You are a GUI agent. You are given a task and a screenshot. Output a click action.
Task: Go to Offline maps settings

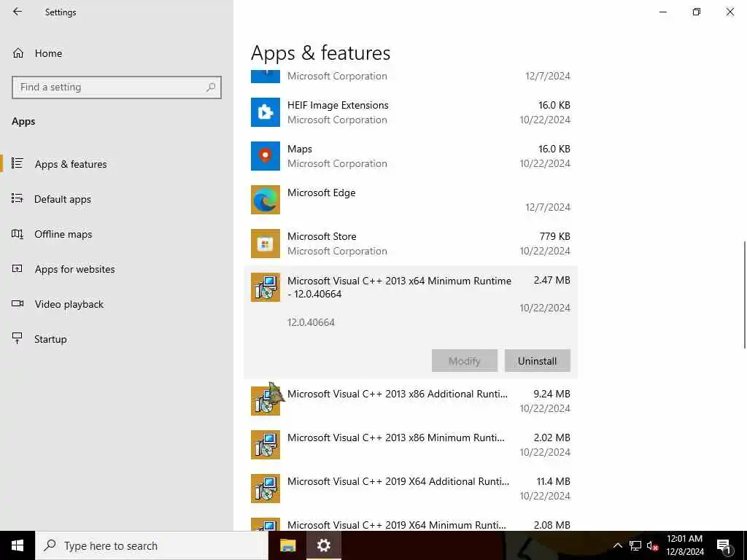(117, 234)
